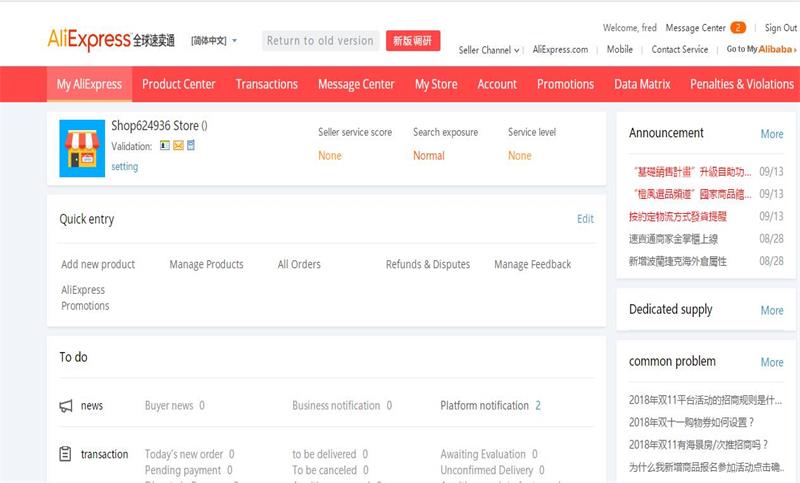The image size is (800, 483).
Task: Open 2018年双十一购物券如何设置 question
Action: (691, 423)
